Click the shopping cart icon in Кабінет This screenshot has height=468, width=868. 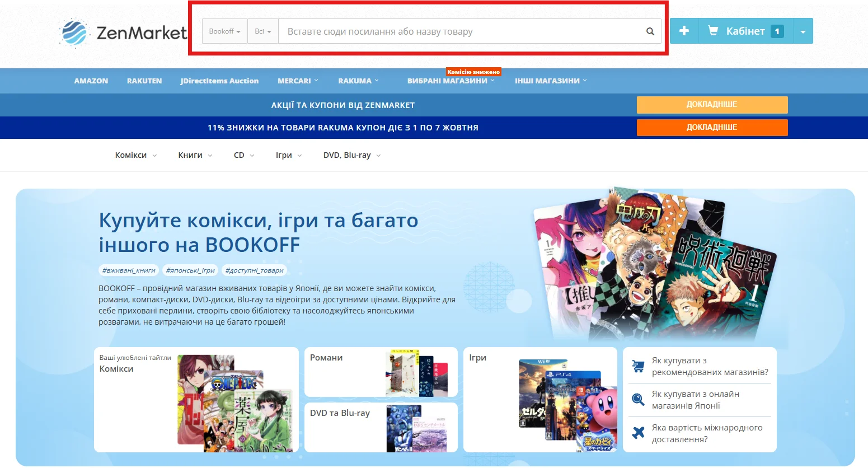point(713,31)
